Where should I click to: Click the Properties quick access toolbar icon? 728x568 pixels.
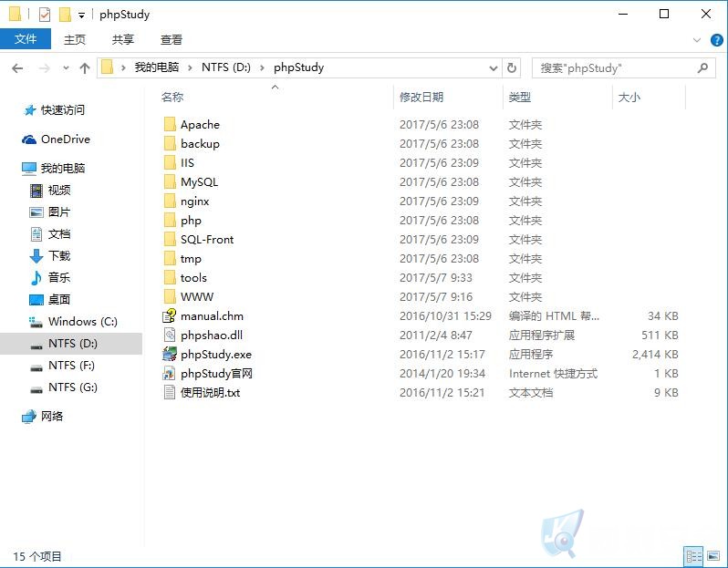click(45, 15)
